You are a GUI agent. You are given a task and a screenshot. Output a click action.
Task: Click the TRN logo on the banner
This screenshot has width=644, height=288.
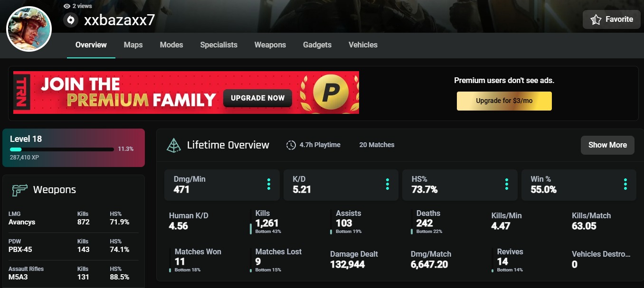pos(22,93)
